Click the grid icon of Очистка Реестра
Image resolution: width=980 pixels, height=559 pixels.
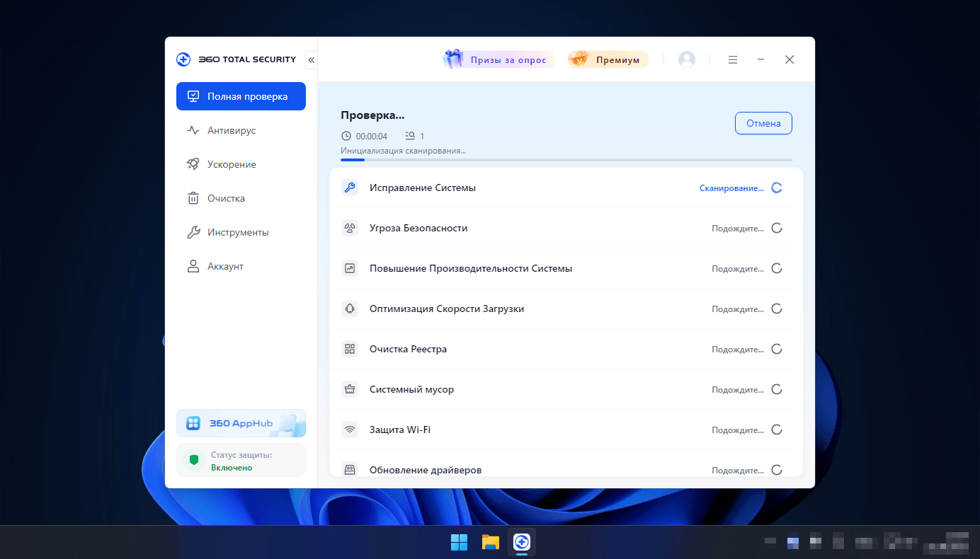[350, 349]
